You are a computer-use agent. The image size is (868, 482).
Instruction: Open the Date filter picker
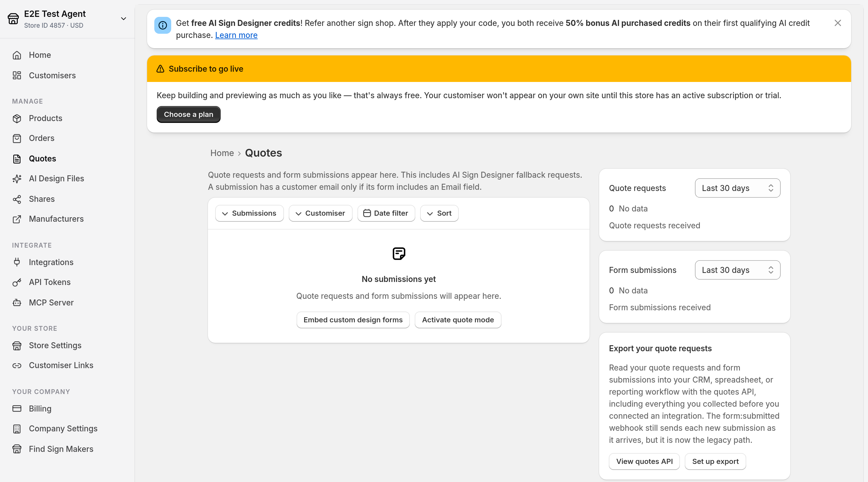pos(386,213)
